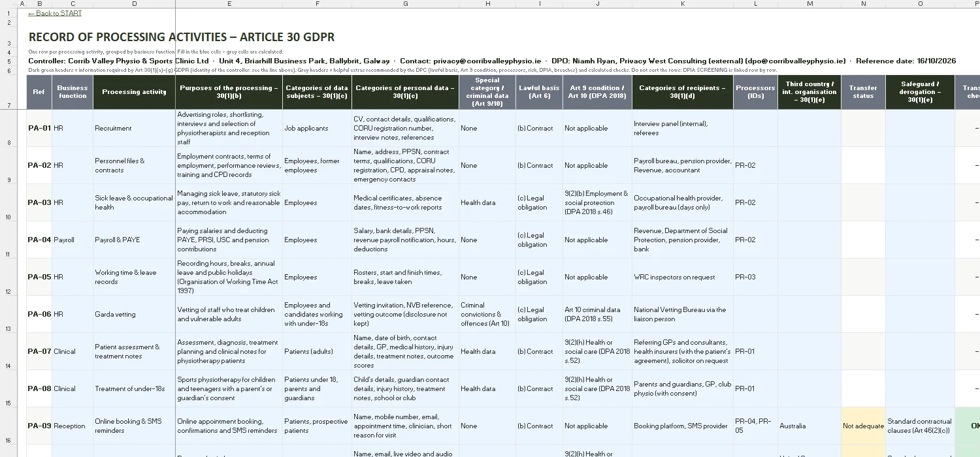980x457 pixels.
Task: Click 'Categories of data subjects' header cell
Action: click(317, 92)
